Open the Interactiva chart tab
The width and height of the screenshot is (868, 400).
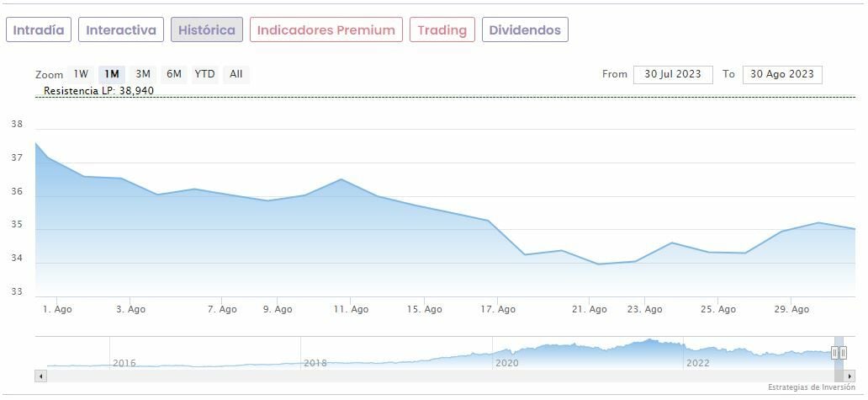click(121, 30)
